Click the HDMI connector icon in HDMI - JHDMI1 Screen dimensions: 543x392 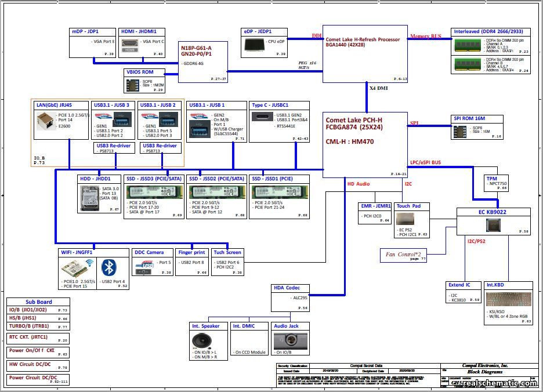click(129, 41)
